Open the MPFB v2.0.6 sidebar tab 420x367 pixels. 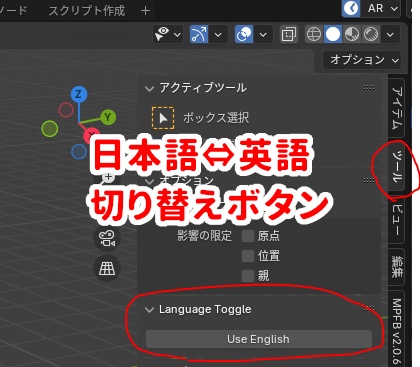pyautogui.click(x=397, y=328)
